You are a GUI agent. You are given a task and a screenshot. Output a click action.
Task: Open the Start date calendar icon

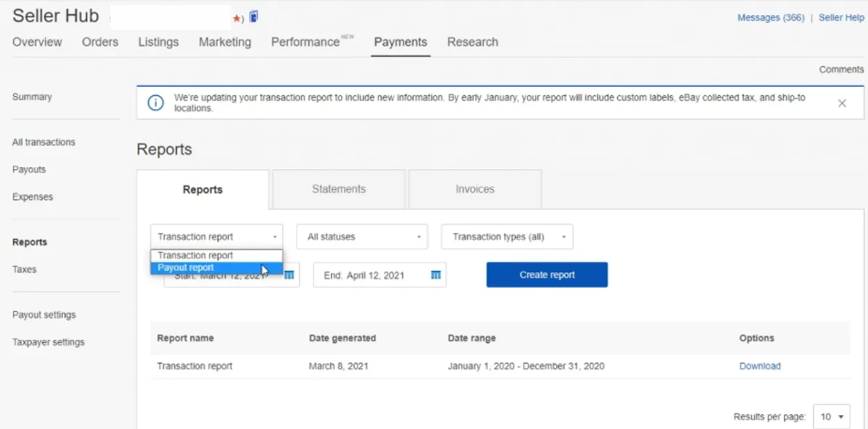(289, 275)
